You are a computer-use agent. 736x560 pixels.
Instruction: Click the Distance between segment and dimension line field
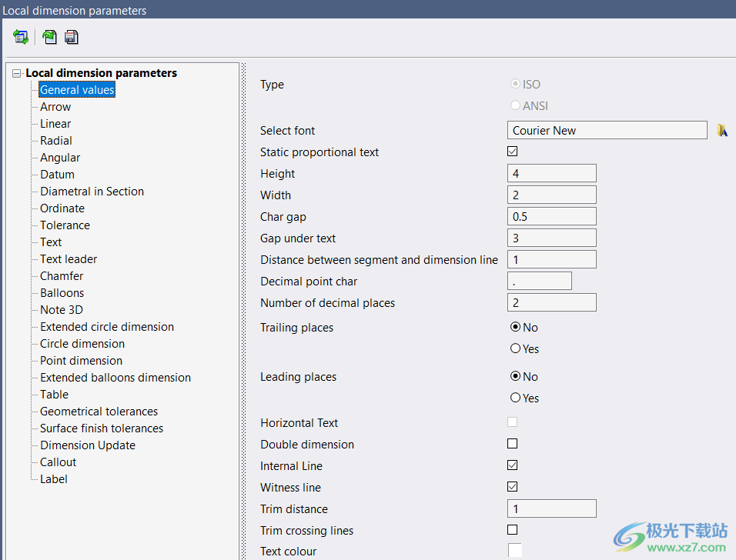[551, 259]
